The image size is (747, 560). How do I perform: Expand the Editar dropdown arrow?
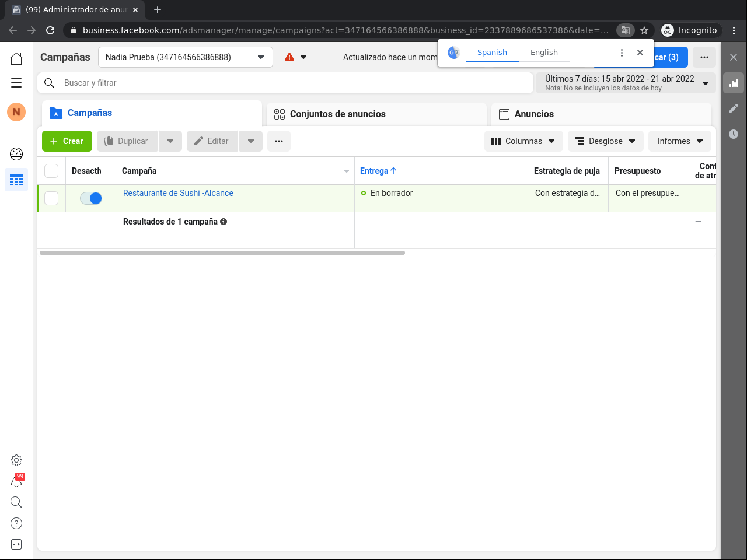[251, 141]
